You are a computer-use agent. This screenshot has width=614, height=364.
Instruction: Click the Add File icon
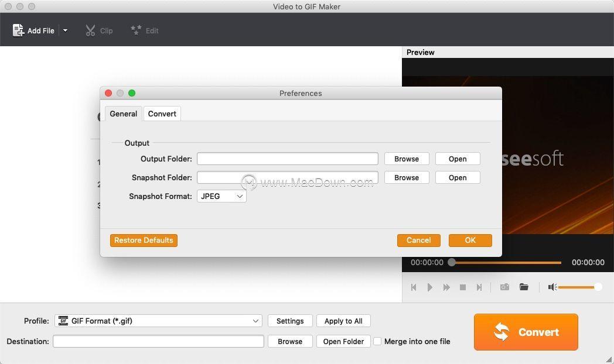click(18, 30)
